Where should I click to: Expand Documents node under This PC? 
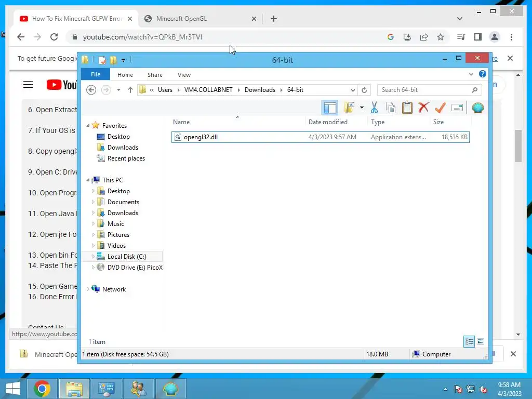pos(93,202)
